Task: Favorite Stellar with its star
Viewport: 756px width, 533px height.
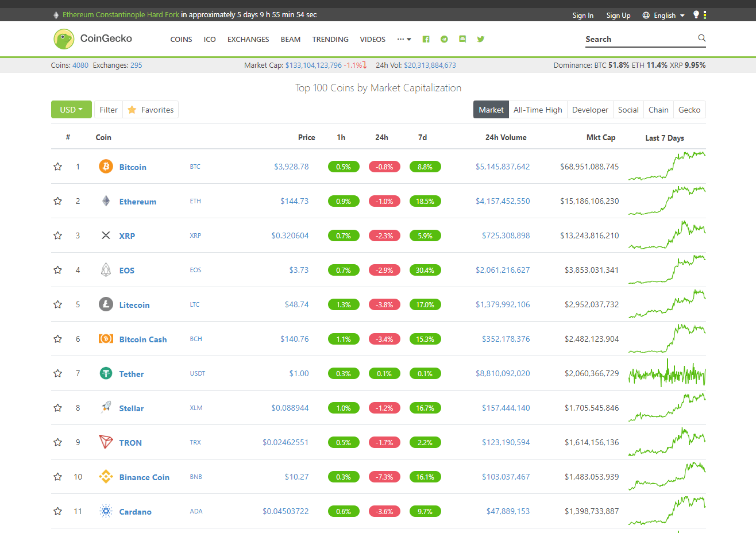Action: 57,408
